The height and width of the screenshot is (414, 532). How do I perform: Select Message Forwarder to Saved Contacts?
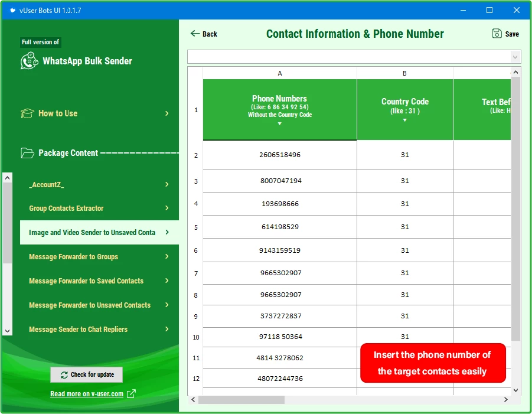99,281
